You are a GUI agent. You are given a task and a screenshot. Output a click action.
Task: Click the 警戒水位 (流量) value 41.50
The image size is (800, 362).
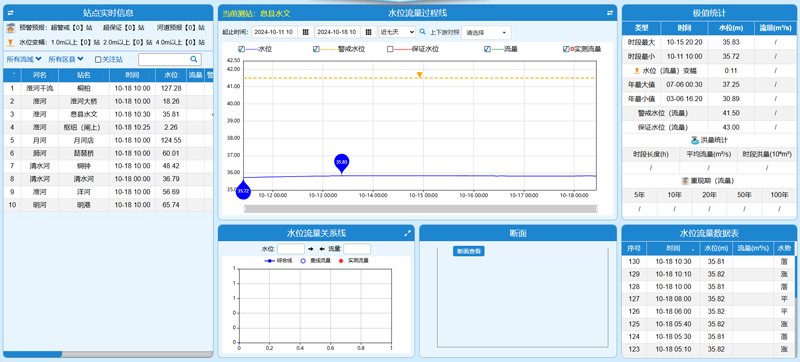pyautogui.click(x=731, y=113)
